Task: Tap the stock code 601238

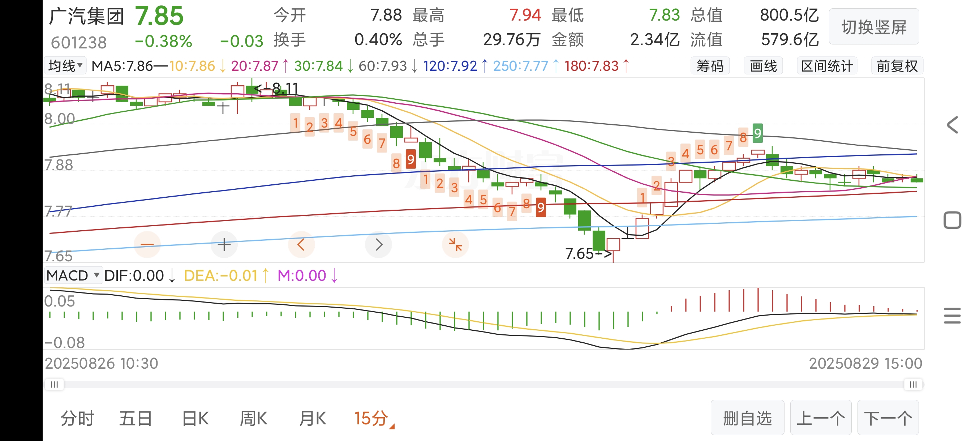Action: 79,42
